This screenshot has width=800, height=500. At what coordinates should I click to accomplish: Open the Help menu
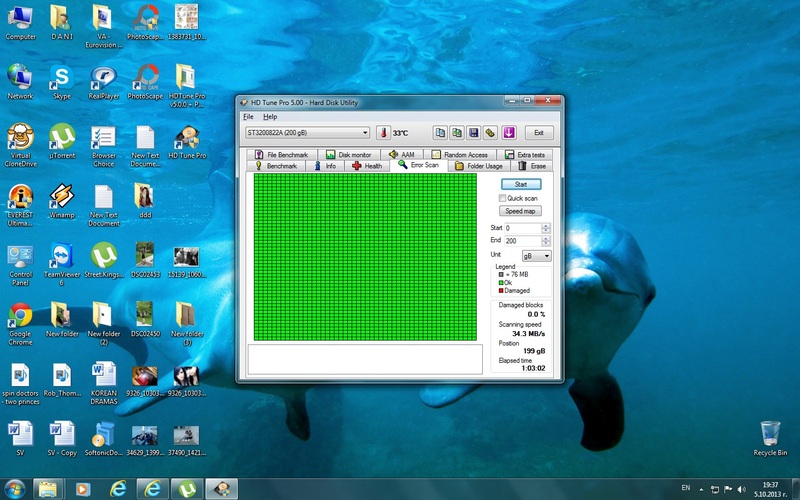270,117
